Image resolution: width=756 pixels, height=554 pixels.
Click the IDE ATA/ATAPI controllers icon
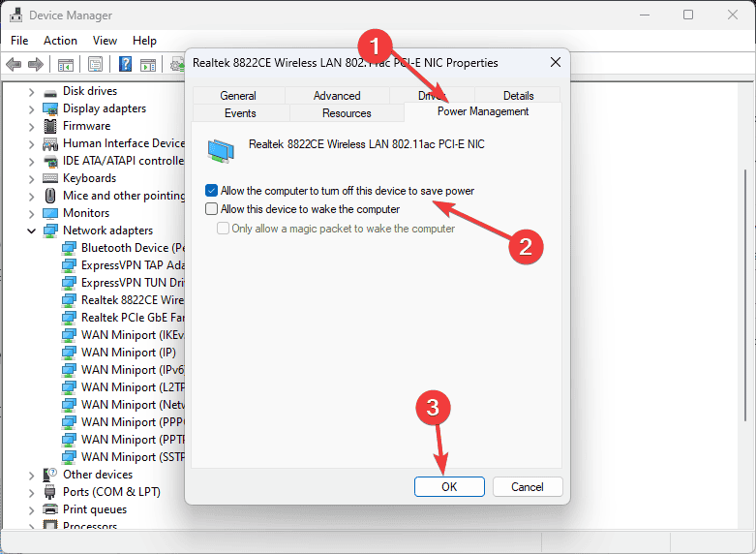pos(50,161)
